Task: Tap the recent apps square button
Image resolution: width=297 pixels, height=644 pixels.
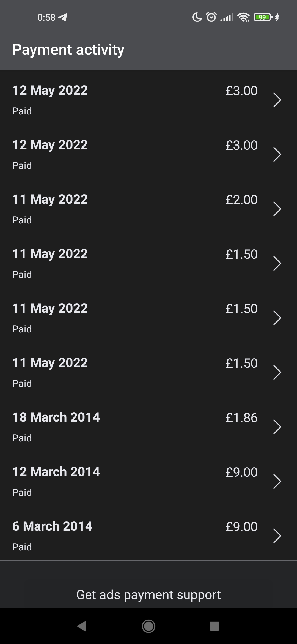Action: pyautogui.click(x=214, y=626)
